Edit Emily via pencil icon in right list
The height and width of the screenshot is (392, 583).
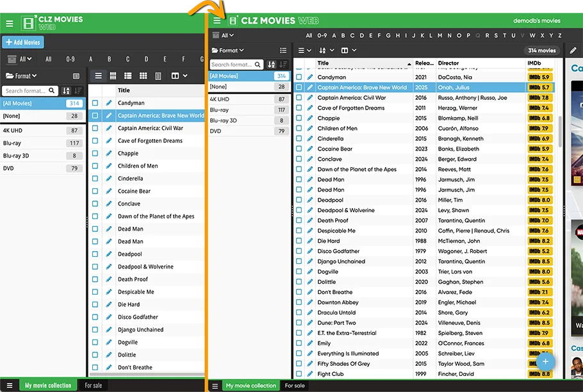point(309,343)
